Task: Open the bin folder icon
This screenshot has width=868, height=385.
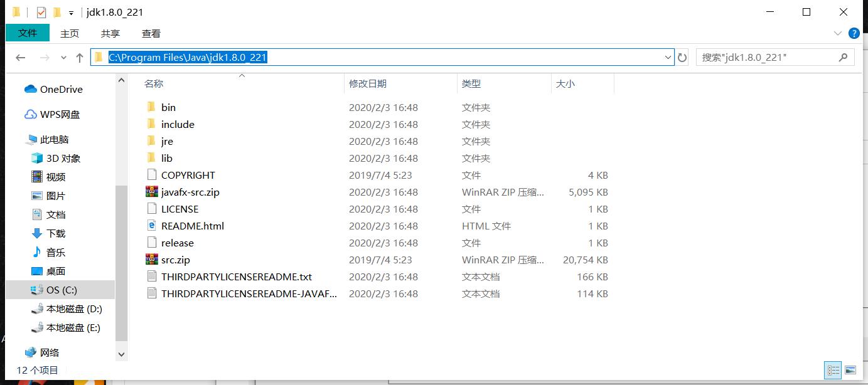Action: coord(151,107)
